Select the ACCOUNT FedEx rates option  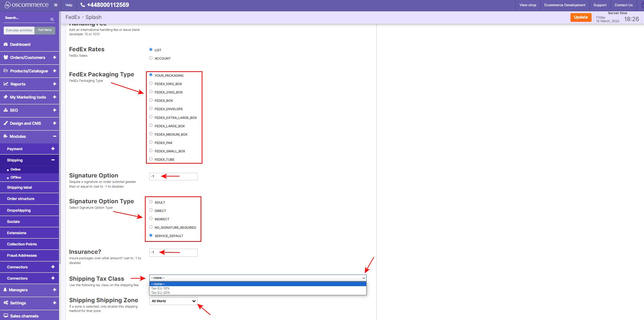coord(151,58)
